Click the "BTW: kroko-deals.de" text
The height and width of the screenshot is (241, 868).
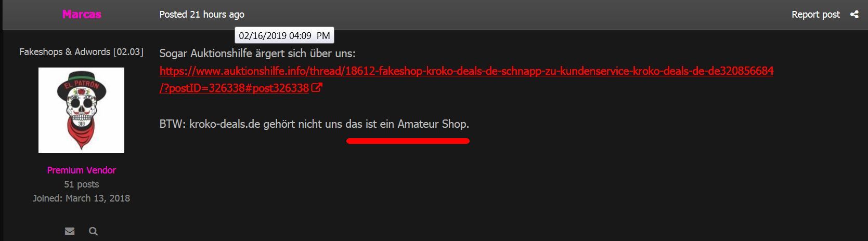[210, 124]
